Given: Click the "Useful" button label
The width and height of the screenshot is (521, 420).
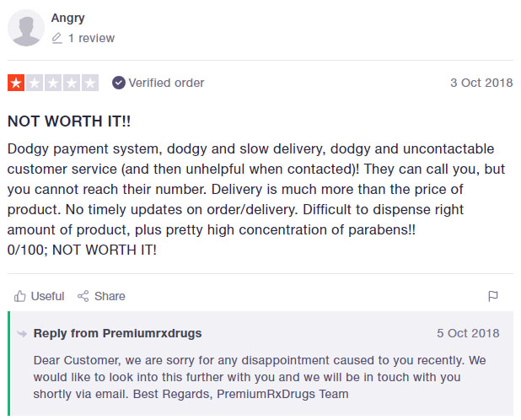Looking at the screenshot, I should tap(47, 296).
